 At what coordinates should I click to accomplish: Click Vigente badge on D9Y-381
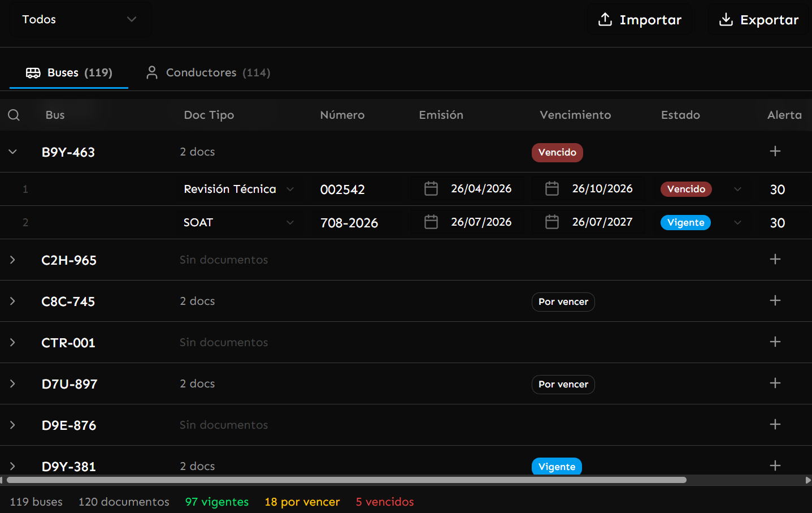coord(557,467)
